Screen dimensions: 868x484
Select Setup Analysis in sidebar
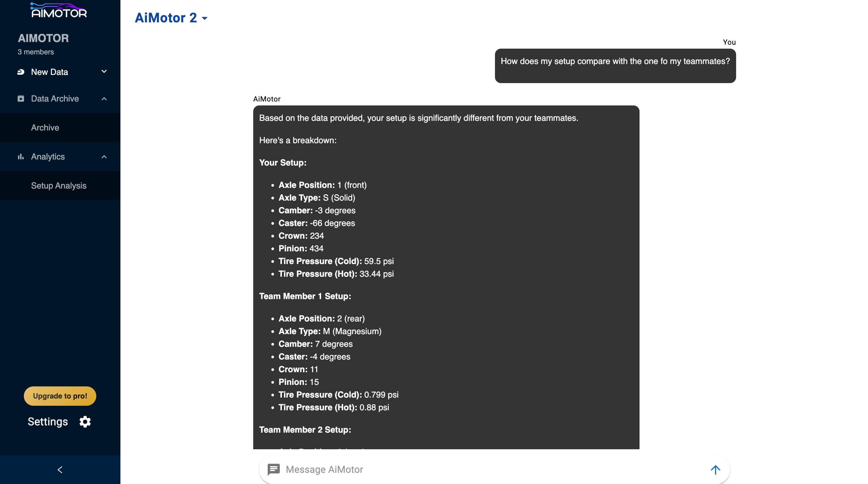click(59, 186)
